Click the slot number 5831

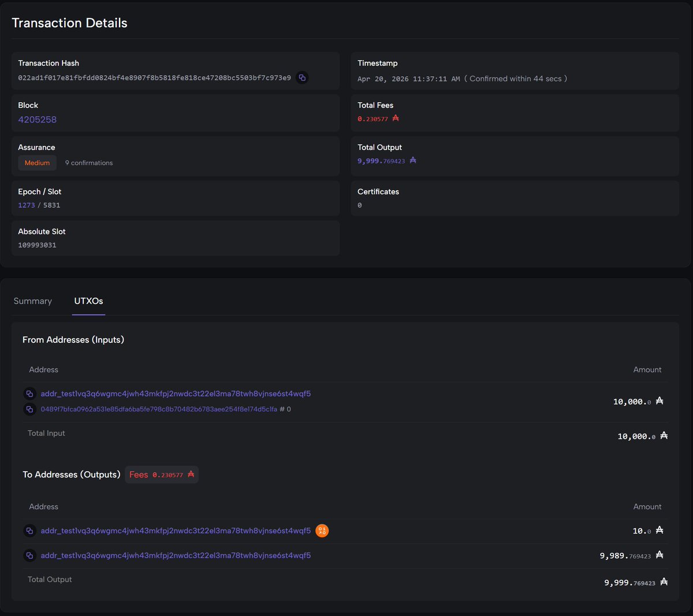coord(51,205)
